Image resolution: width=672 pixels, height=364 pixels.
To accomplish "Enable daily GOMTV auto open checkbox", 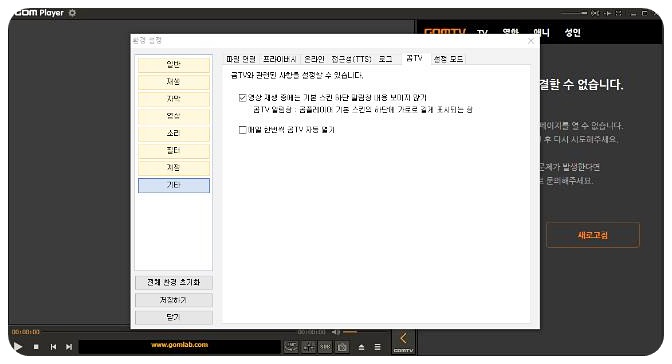I will 243,129.
